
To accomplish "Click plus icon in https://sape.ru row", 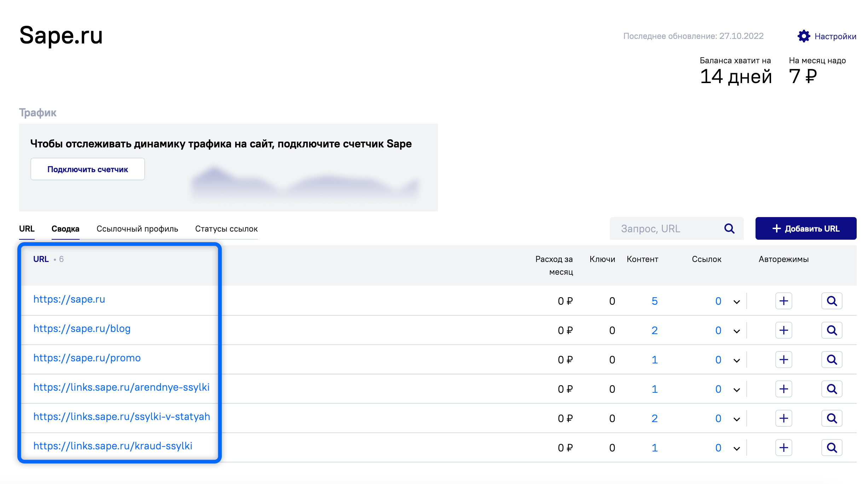I will click(x=783, y=301).
